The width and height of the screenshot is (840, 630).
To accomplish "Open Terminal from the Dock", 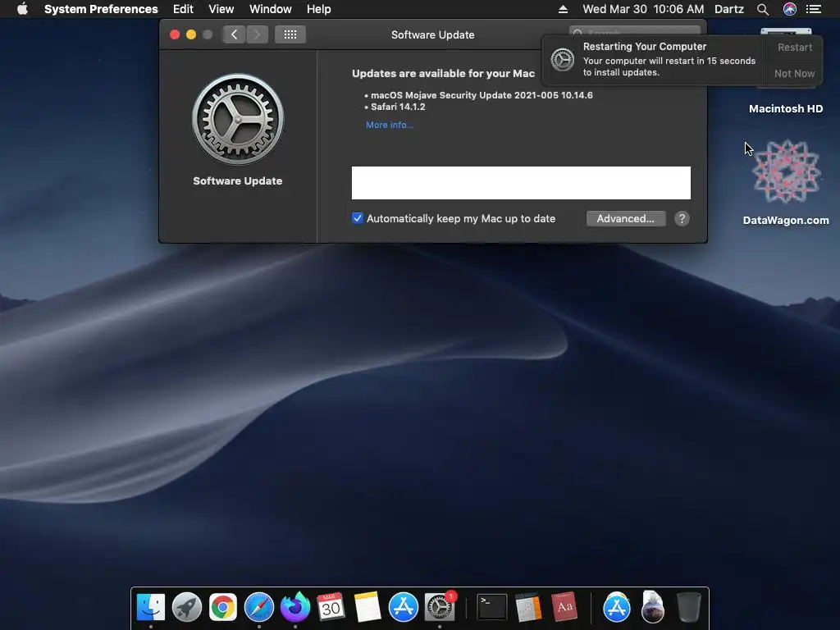I will tap(492, 607).
